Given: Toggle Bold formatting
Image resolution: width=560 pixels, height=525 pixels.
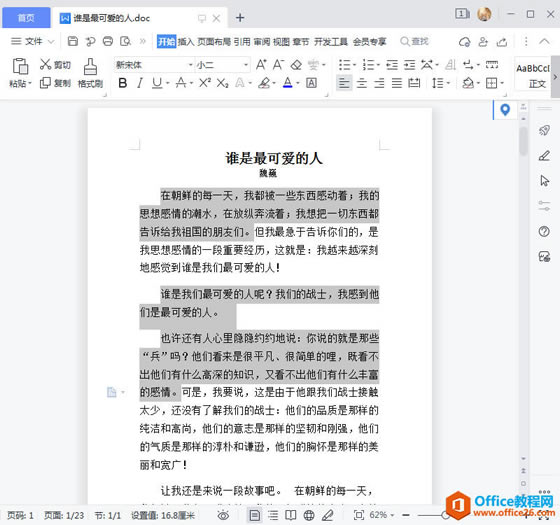Looking at the screenshot, I should 122,83.
